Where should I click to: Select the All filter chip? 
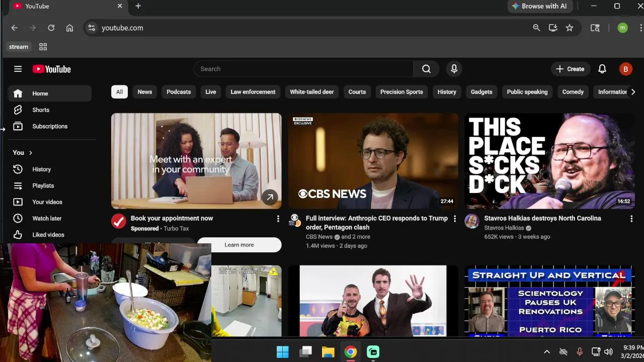(119, 92)
